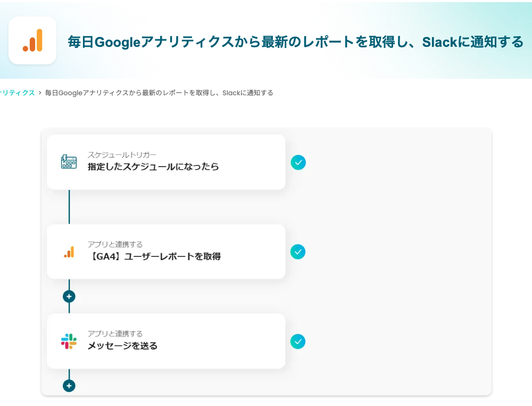Click the checkmark beside the Slack message step
Image resolution: width=532 pixels, height=406 pixels.
[x=298, y=341]
